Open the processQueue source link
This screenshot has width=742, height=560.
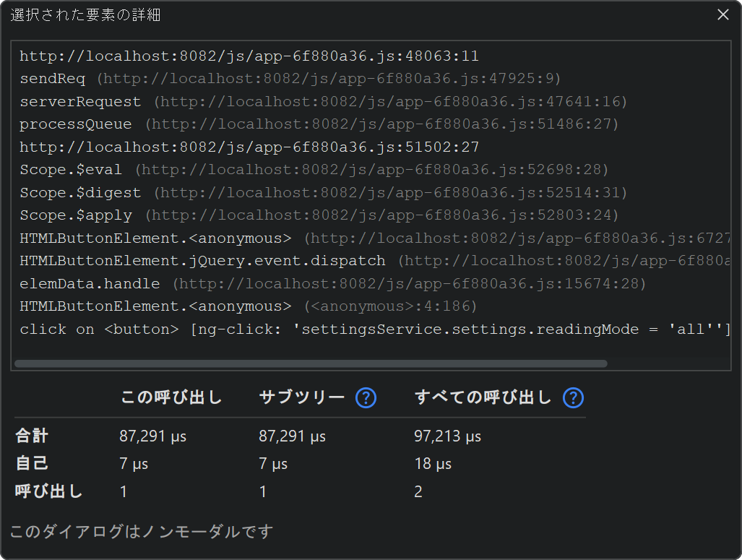(x=381, y=125)
